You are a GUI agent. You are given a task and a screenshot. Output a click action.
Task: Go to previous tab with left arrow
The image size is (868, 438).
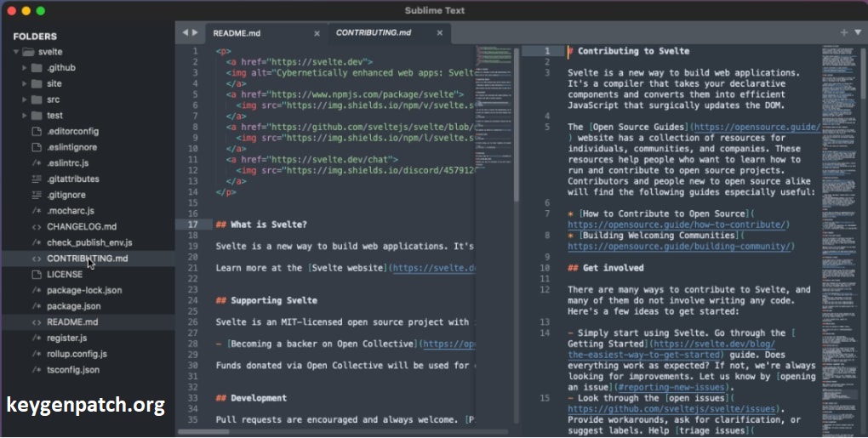coord(186,32)
